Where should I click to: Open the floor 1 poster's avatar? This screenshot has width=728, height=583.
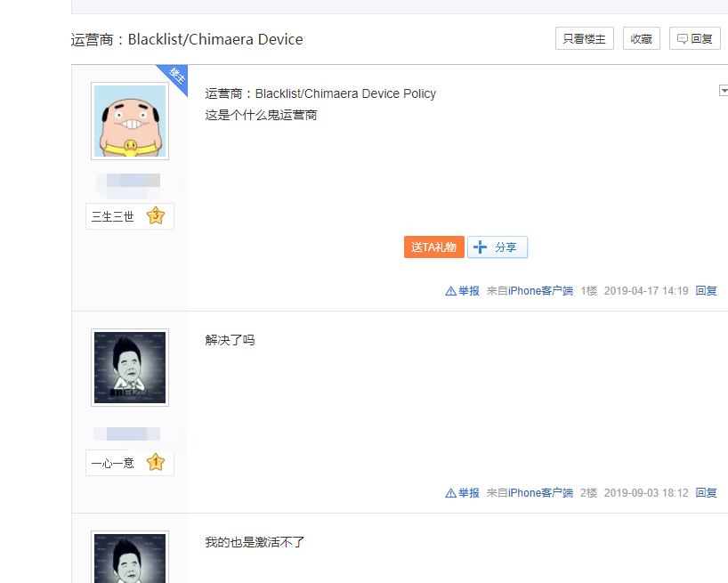pos(129,121)
